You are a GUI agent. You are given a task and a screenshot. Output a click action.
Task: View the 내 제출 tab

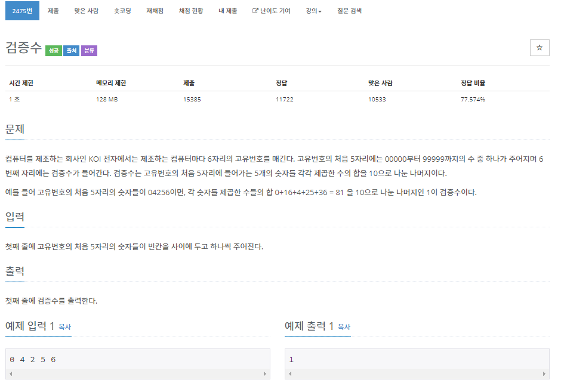point(228,11)
